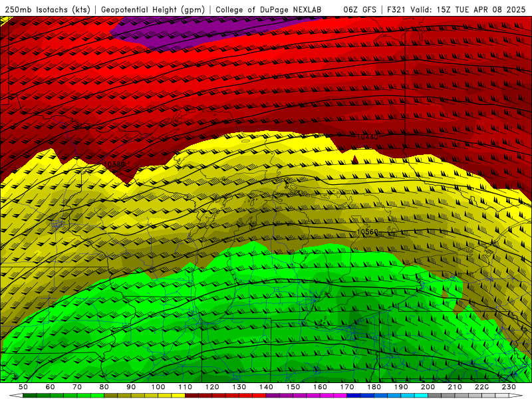
Task: Click the 'Valid: 15Z TUE APR 08 2025' timestamp
Action: (468, 9)
